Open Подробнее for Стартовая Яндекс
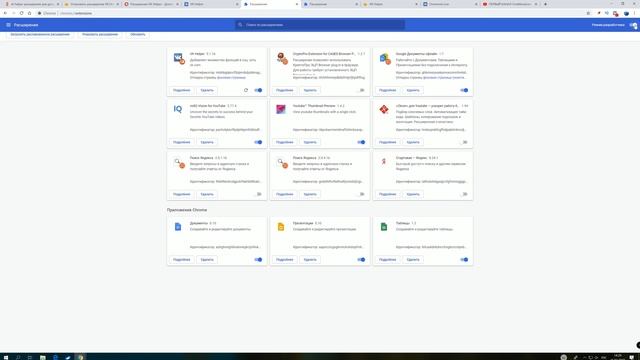The image size is (640, 360). pyautogui.click(x=387, y=194)
